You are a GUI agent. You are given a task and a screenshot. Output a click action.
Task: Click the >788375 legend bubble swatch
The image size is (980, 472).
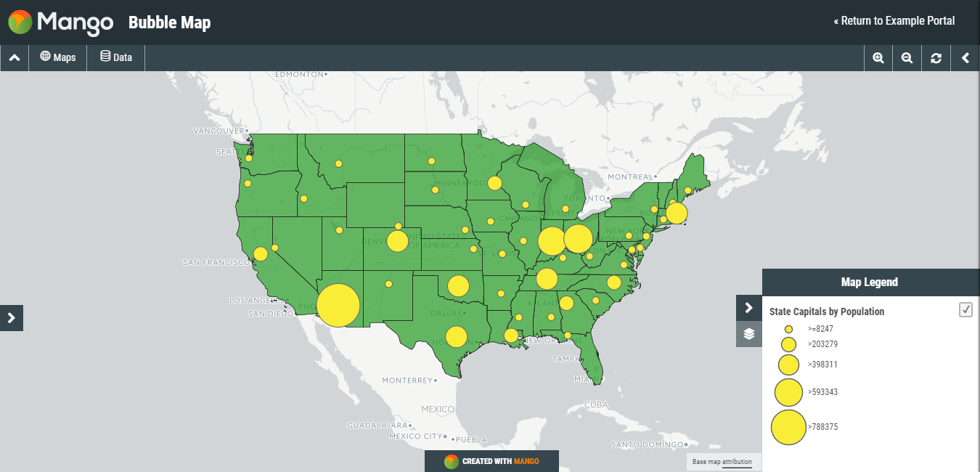[x=788, y=427]
